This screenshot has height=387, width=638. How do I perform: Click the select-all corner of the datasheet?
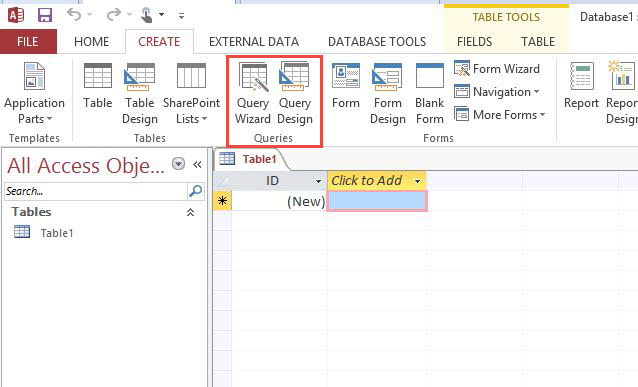point(222,181)
